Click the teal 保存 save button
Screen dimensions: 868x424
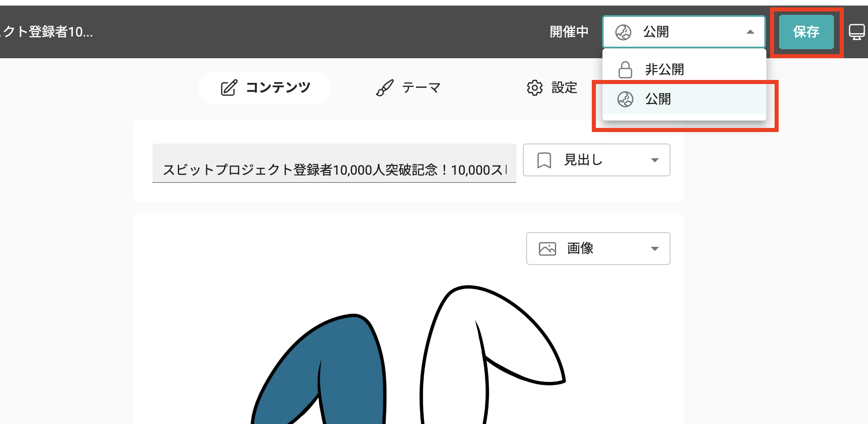pos(806,32)
